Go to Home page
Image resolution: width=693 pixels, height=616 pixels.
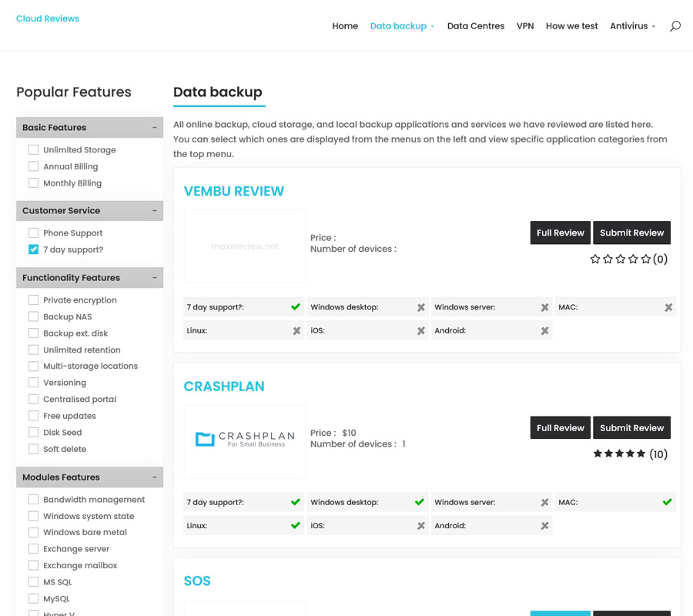345,26
